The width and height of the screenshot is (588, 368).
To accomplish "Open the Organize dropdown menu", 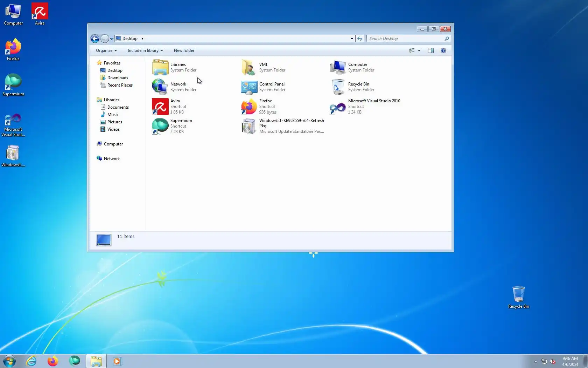I will point(106,50).
